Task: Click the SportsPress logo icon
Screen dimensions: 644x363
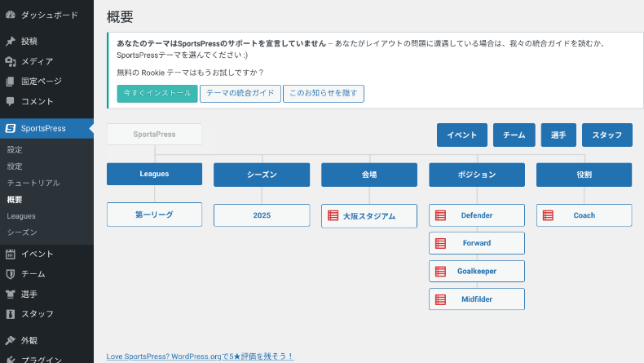Action: point(11,128)
